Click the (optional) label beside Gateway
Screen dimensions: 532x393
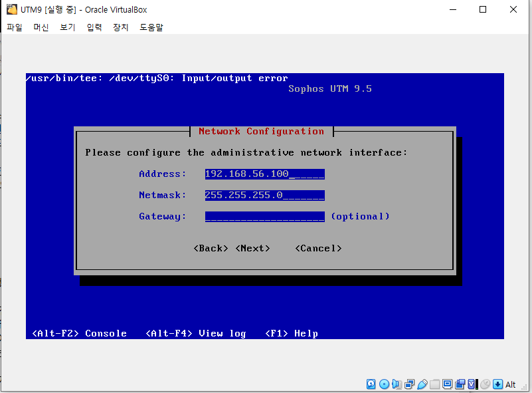[361, 216]
